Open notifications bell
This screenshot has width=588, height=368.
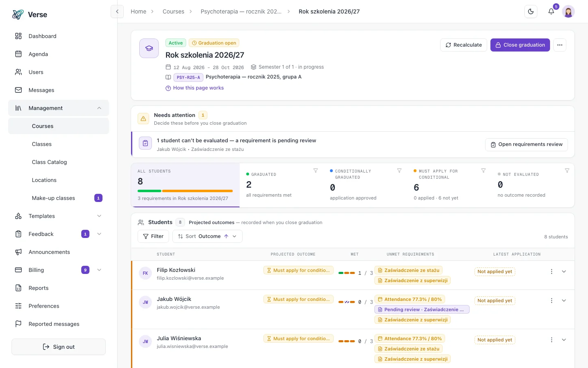[551, 11]
